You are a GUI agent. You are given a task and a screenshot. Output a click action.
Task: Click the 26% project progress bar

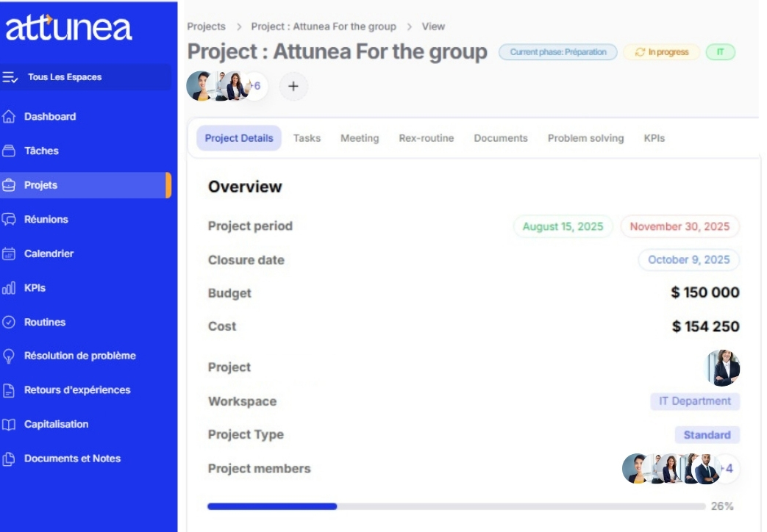pyautogui.click(x=456, y=506)
